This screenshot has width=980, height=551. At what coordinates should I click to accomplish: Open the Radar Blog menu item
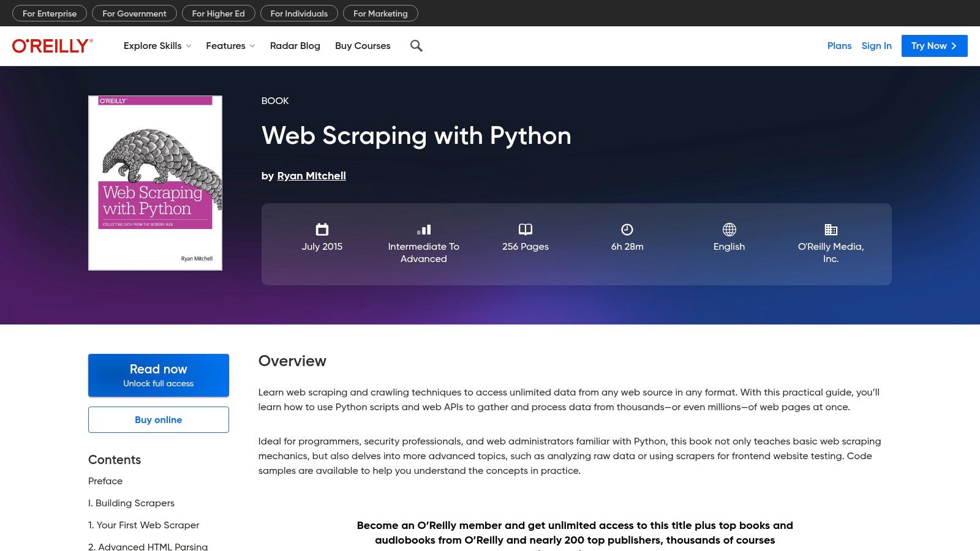click(295, 46)
